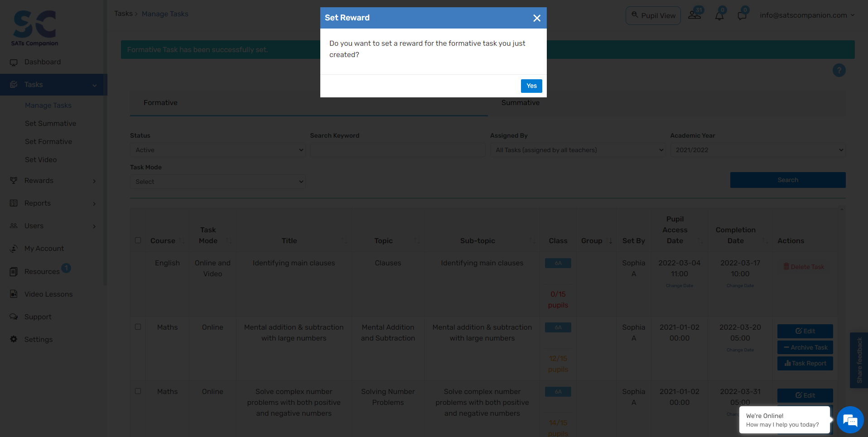The height and width of the screenshot is (437, 868).
Task: Open the Task Mode Select dropdown
Action: [x=218, y=182]
